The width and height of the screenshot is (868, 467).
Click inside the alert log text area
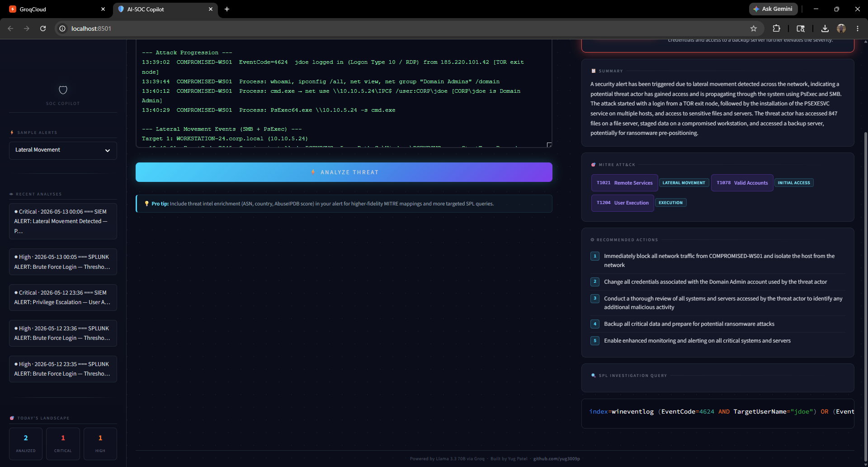coord(344,94)
